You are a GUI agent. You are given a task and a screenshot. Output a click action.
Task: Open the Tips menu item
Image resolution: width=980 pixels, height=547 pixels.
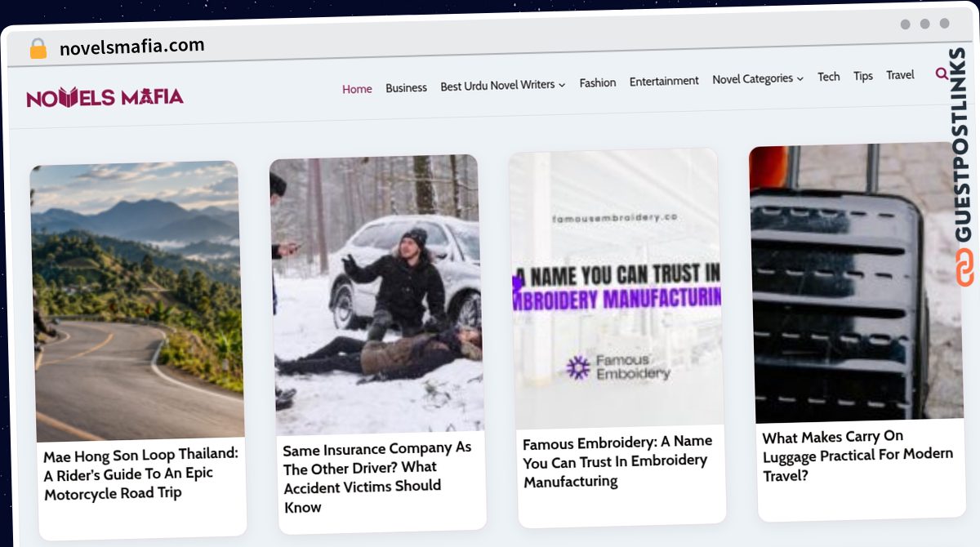tap(863, 76)
